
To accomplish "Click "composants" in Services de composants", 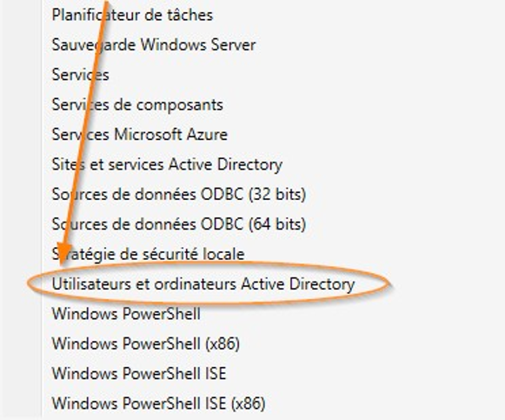I will (x=177, y=105).
